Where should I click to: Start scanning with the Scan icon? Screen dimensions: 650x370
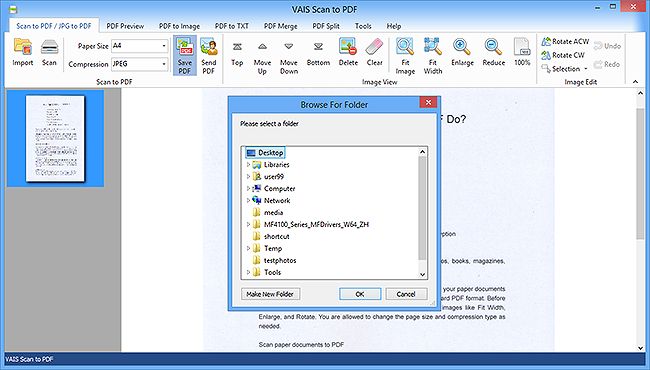tap(49, 52)
